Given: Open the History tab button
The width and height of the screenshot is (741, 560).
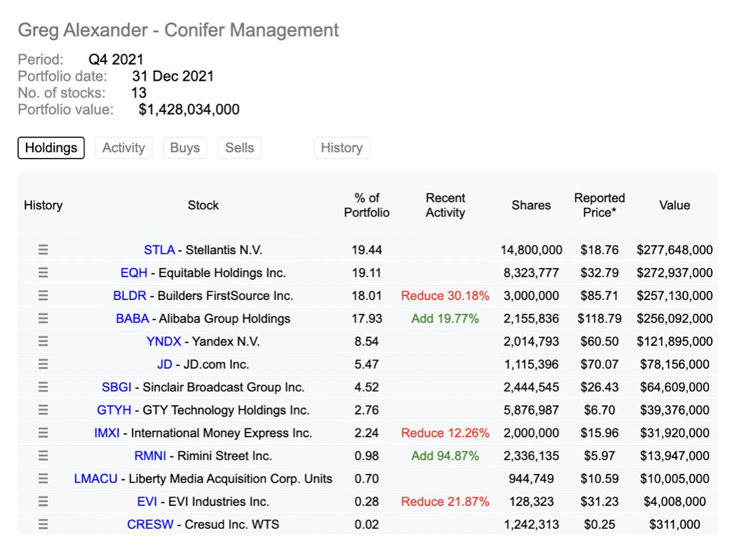Looking at the screenshot, I should [342, 147].
